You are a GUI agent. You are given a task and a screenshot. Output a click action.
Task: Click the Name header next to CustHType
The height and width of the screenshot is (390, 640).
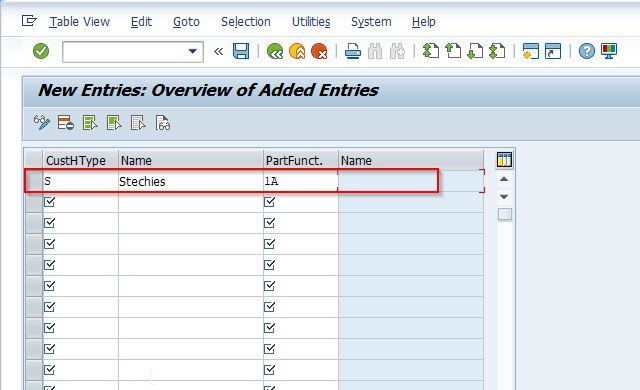(x=191, y=160)
